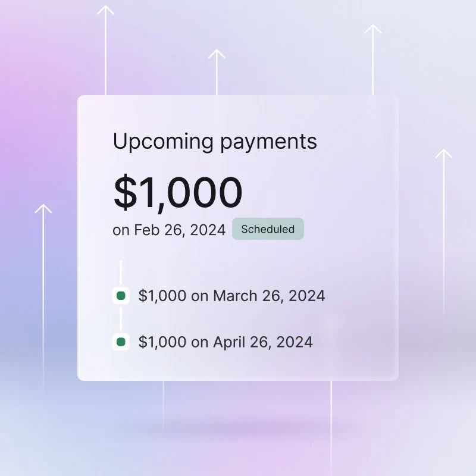The height and width of the screenshot is (476, 476).
Task: Click the left vertical line below the card
Action: [x=164, y=411]
